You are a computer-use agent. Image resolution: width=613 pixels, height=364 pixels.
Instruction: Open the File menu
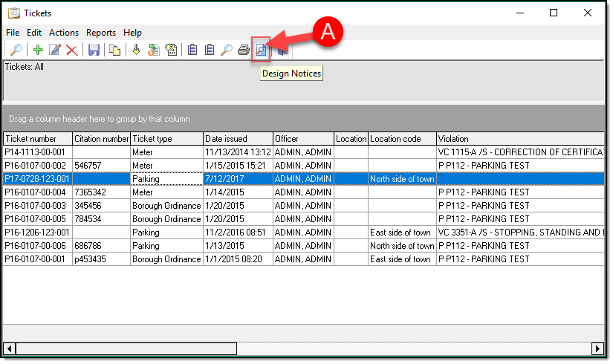point(13,33)
